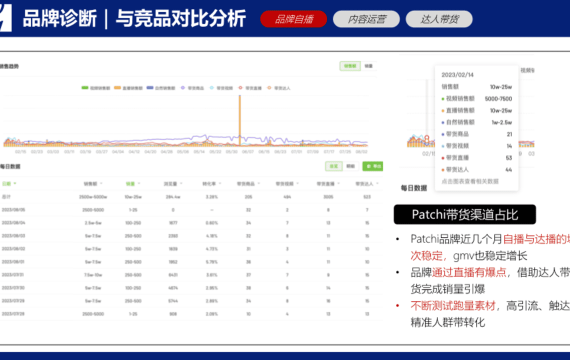Toggle 带货视频 light-blue legend series
The height and width of the screenshot is (360, 570).
221,88
